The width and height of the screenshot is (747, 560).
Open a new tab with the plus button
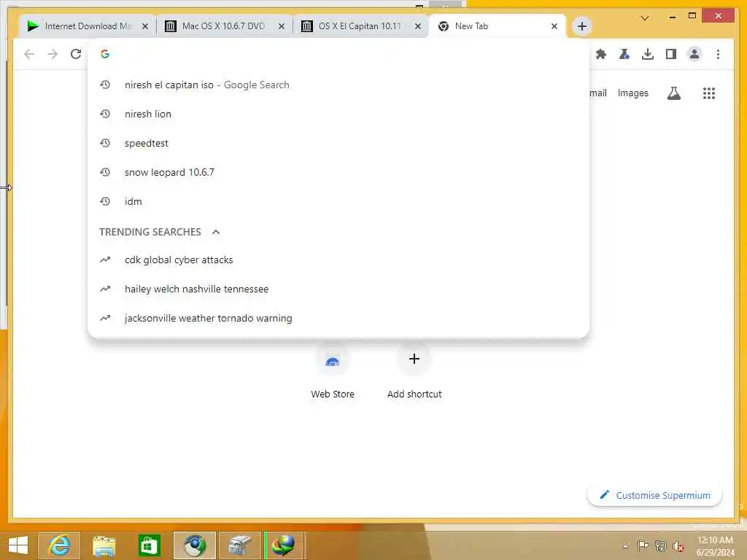pyautogui.click(x=581, y=26)
